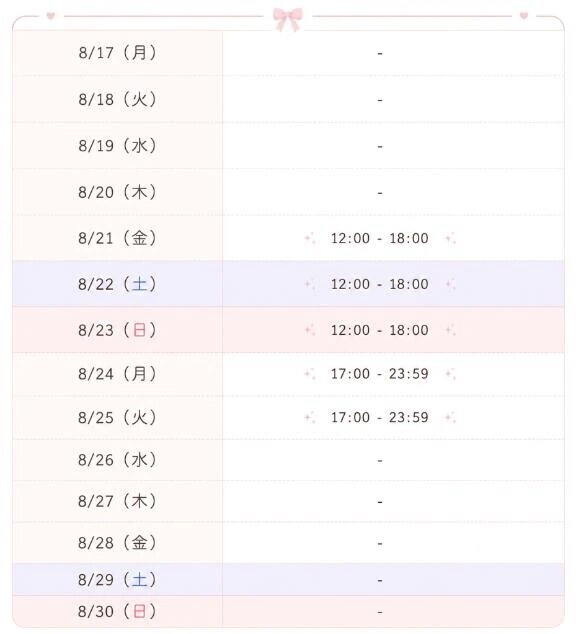Select the 8/25 (火) 17:00 - 23:59 slot
Screen dimensions: 576x634
point(380,417)
